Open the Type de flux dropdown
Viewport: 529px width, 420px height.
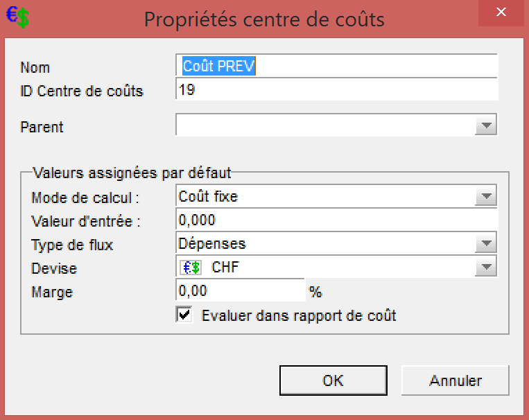486,244
